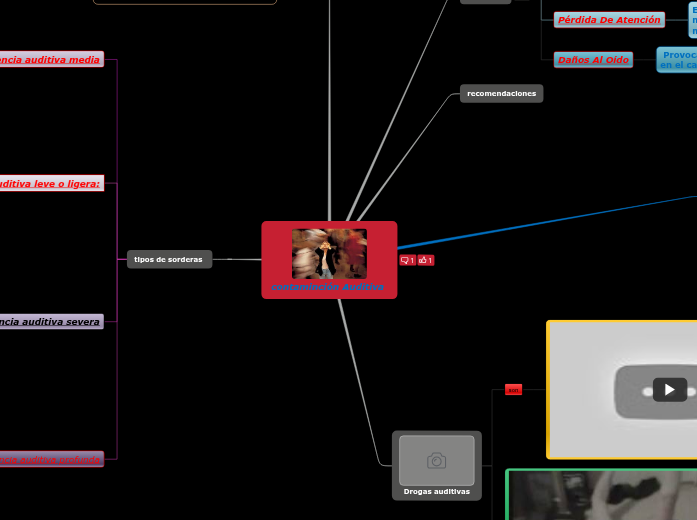
Task: Click the blue 'Provoc...' subtopic box
Action: click(677, 60)
